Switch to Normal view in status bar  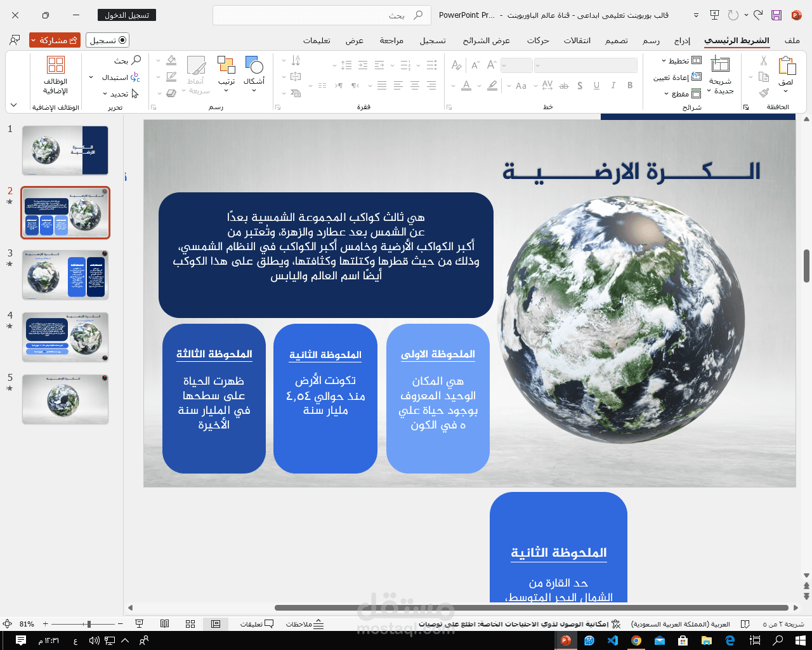pyautogui.click(x=216, y=624)
